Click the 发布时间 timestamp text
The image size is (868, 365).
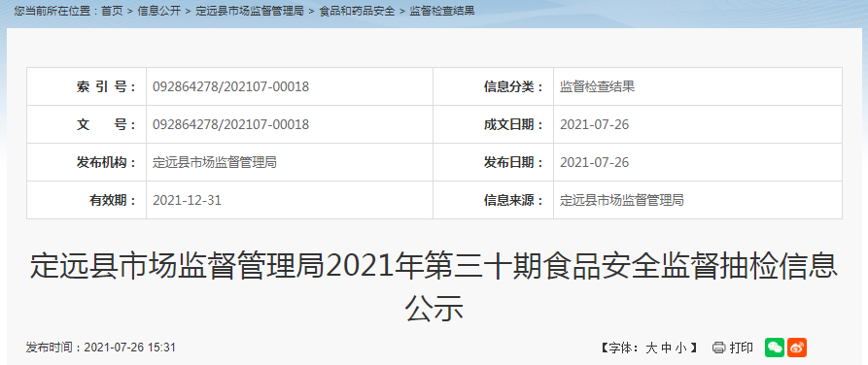tap(101, 348)
